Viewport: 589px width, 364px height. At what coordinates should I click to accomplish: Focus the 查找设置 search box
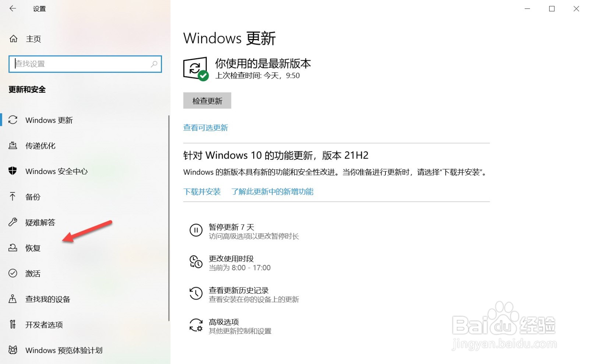(x=85, y=64)
